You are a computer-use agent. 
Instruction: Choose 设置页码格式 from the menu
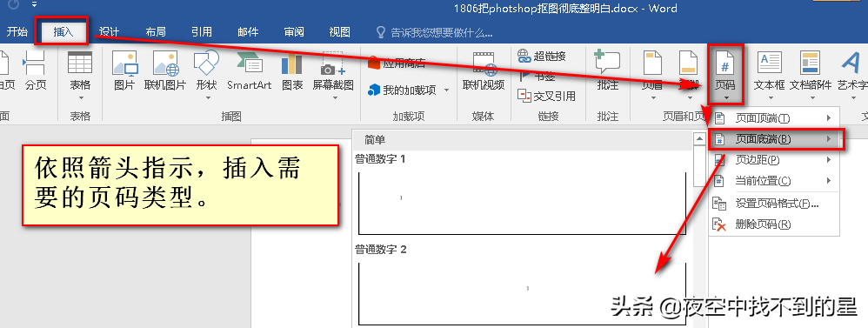pos(774,204)
